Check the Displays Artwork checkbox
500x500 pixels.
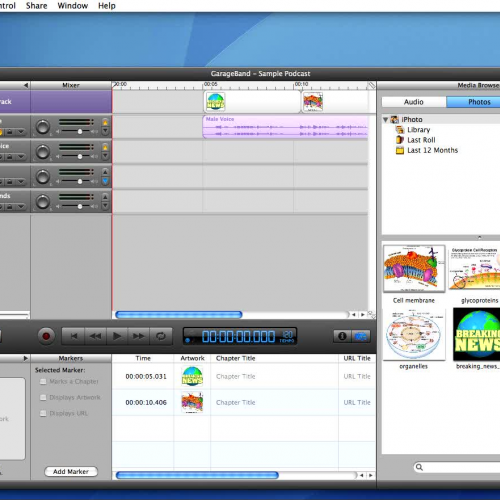coord(43,397)
